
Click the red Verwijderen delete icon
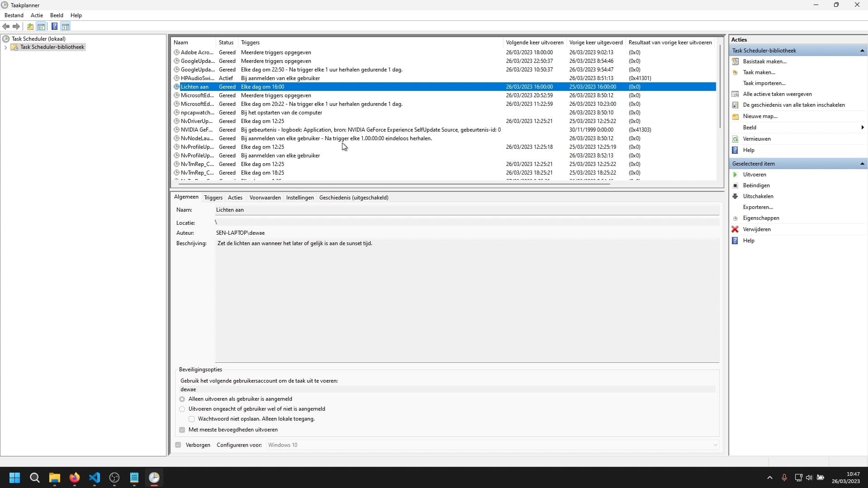tap(735, 229)
